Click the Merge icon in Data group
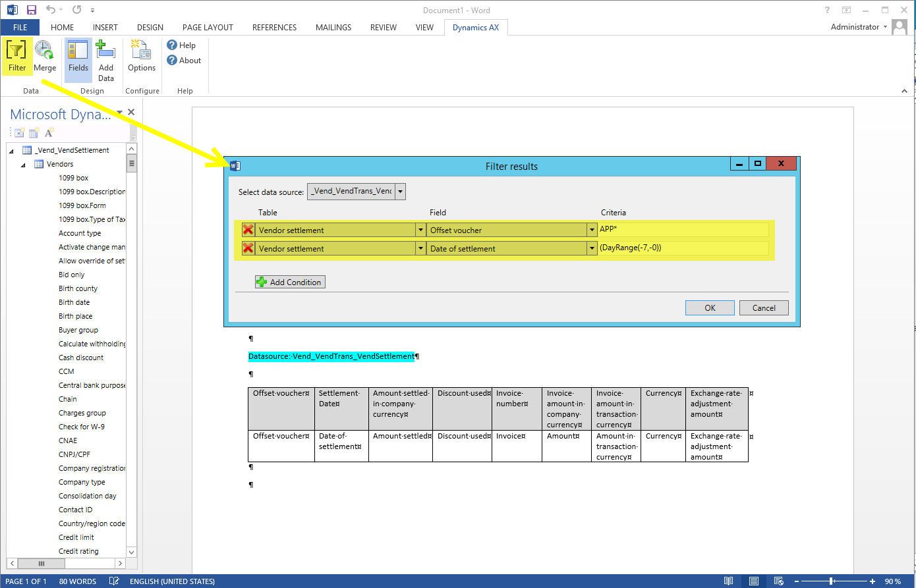916x588 pixels. coord(44,50)
